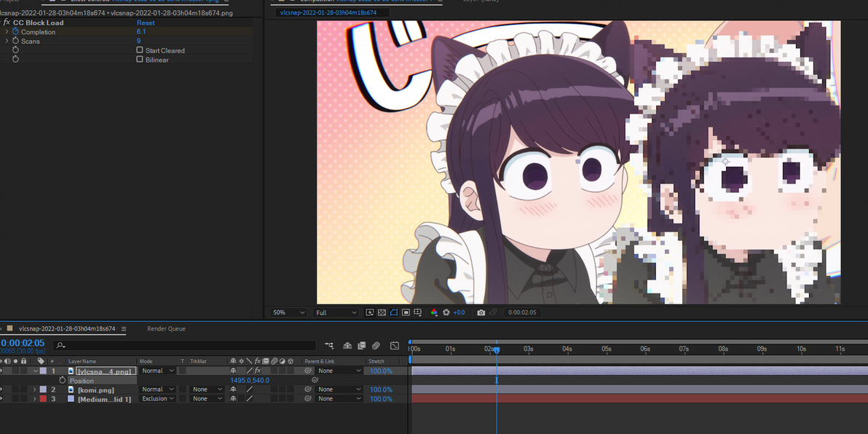Toggle mask and shape path visibility

394,313
